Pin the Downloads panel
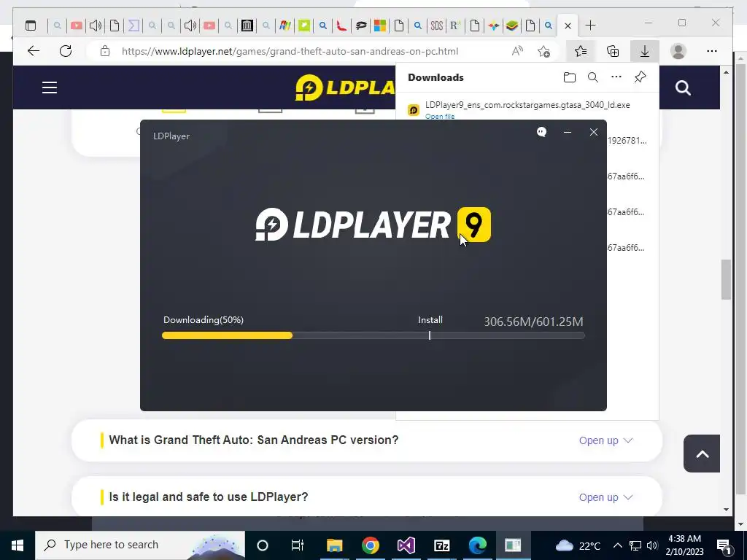Screen dimensions: 747x560 [640, 77]
